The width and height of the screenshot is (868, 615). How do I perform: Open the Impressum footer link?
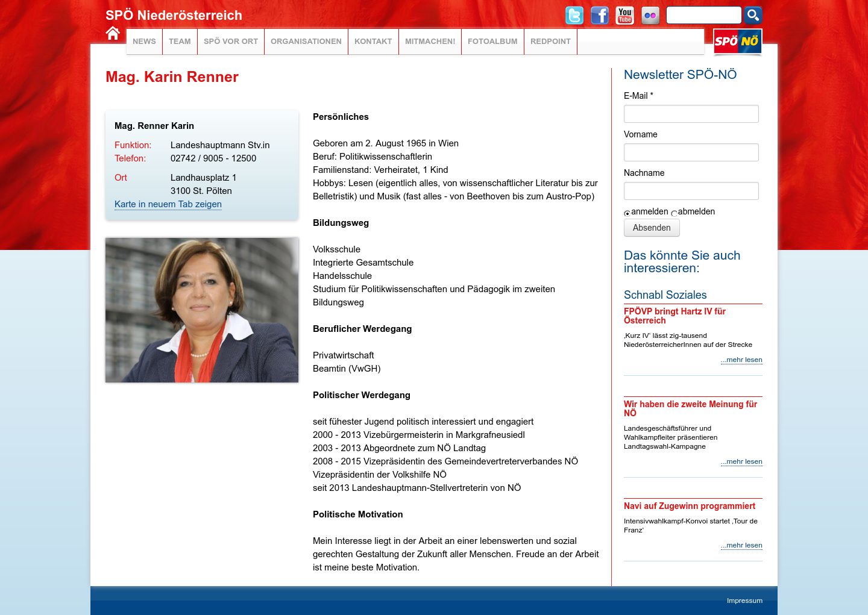coord(744,601)
